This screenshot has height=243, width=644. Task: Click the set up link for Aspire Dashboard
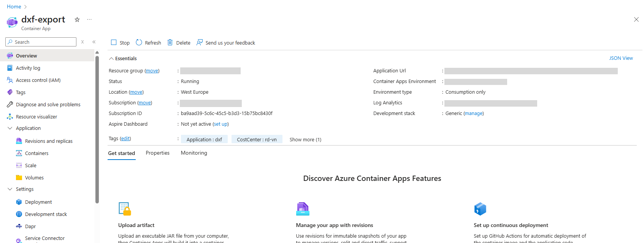(220, 124)
